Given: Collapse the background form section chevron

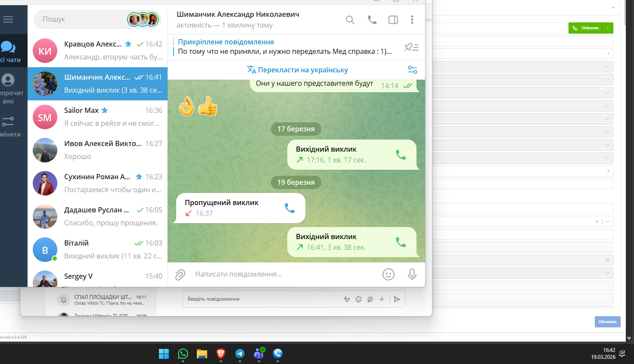Looking at the screenshot, I should pyautogui.click(x=613, y=8).
